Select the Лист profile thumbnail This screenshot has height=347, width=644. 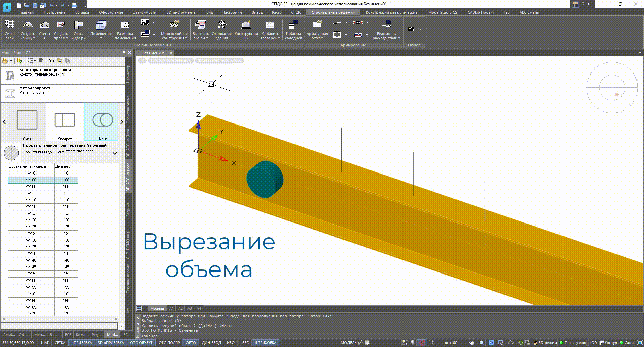pos(27,122)
